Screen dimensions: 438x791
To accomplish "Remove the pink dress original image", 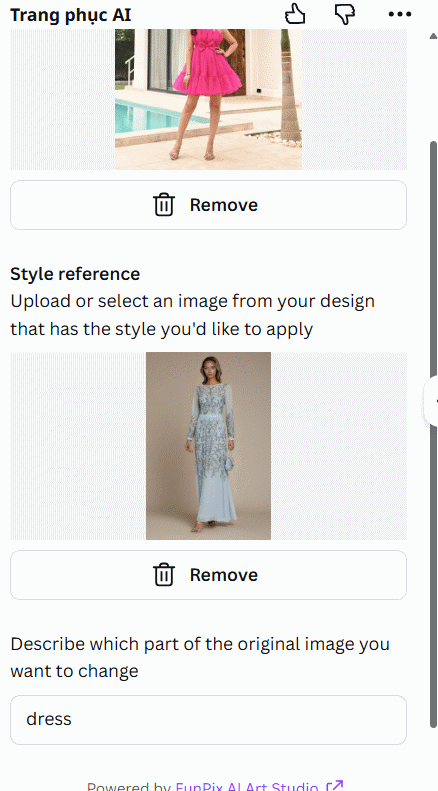I will tap(208, 205).
